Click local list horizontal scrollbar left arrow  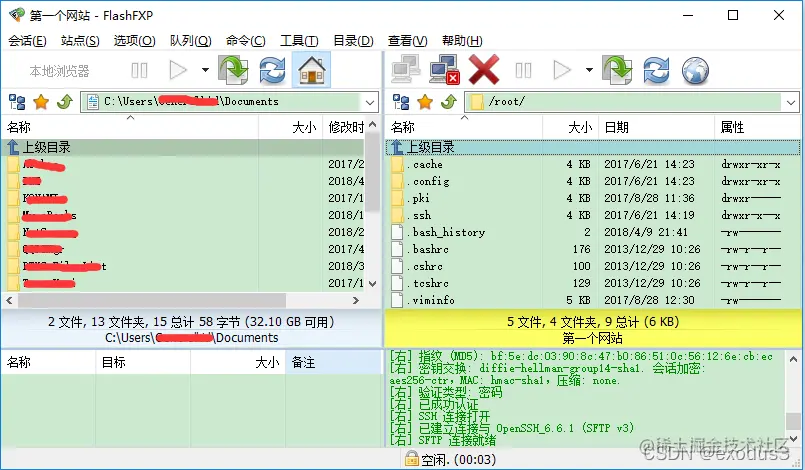click(x=10, y=300)
